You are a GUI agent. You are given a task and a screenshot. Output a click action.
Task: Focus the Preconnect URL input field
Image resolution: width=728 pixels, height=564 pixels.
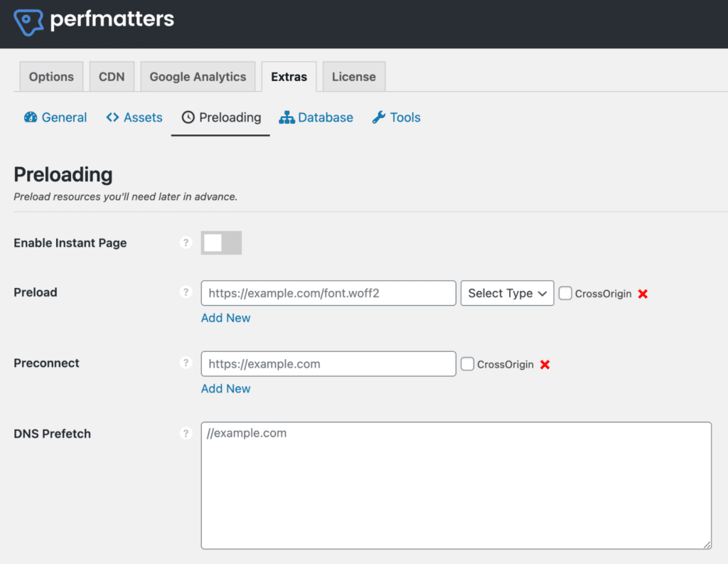[x=328, y=363]
